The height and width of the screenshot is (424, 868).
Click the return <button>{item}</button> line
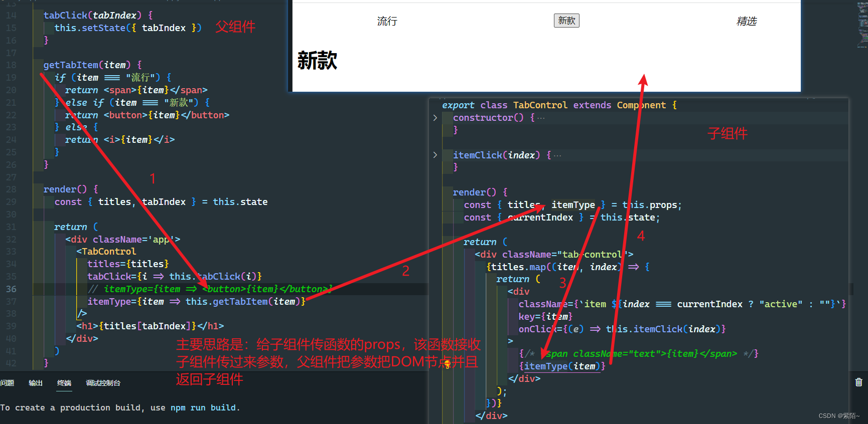click(x=147, y=115)
